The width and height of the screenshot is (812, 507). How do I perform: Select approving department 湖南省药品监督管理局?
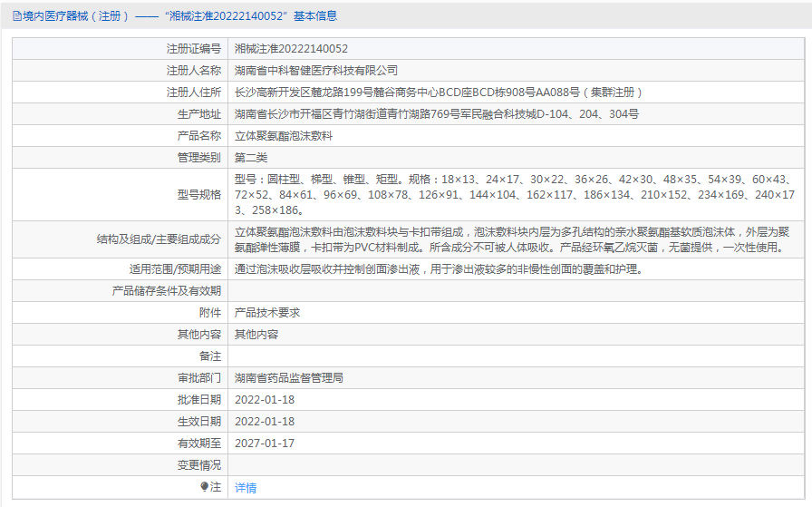pyautogui.click(x=288, y=378)
